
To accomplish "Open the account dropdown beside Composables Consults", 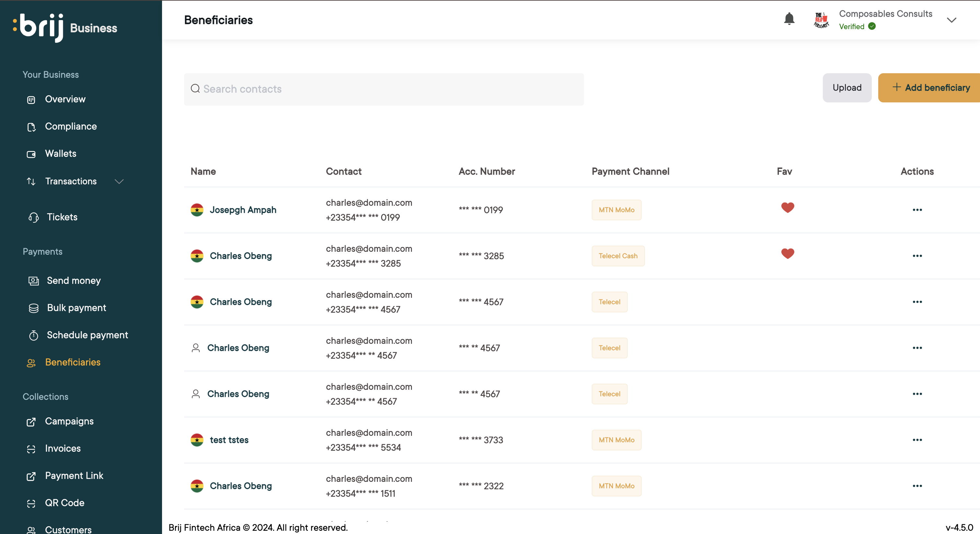I will pos(951,20).
